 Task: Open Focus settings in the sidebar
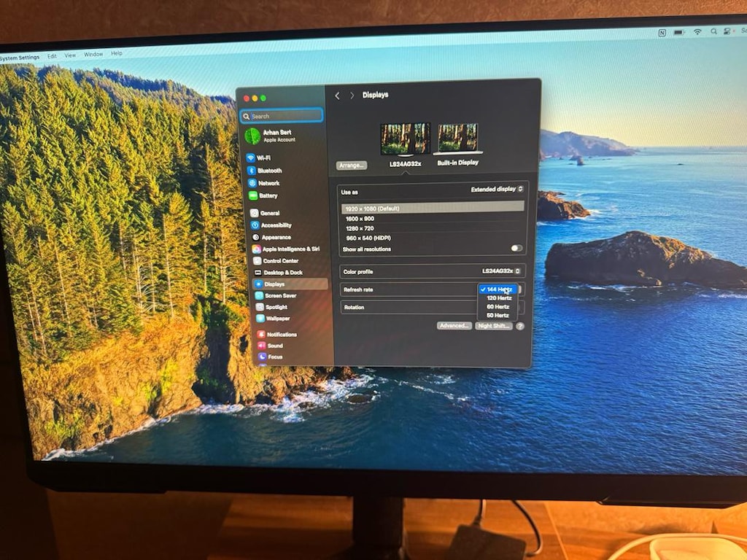click(271, 357)
